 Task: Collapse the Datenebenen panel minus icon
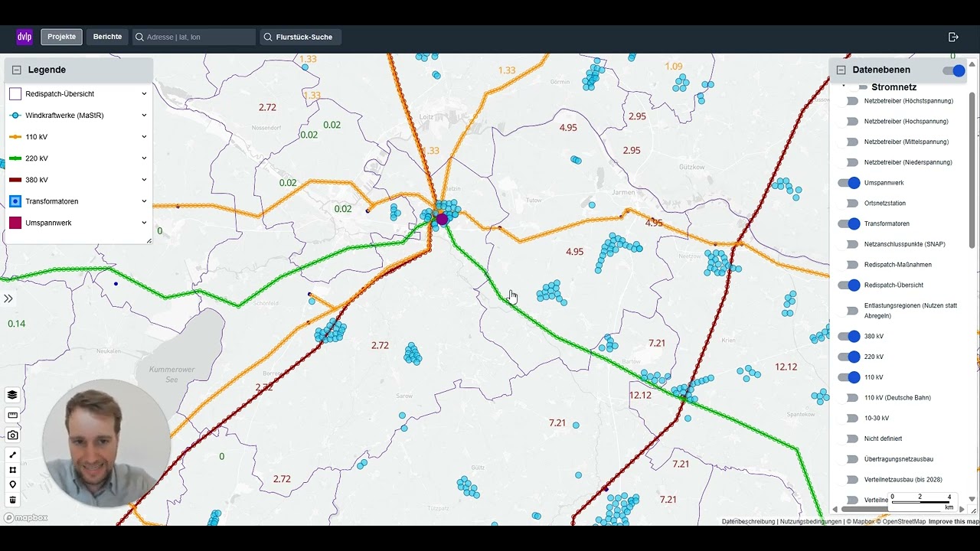coord(841,70)
